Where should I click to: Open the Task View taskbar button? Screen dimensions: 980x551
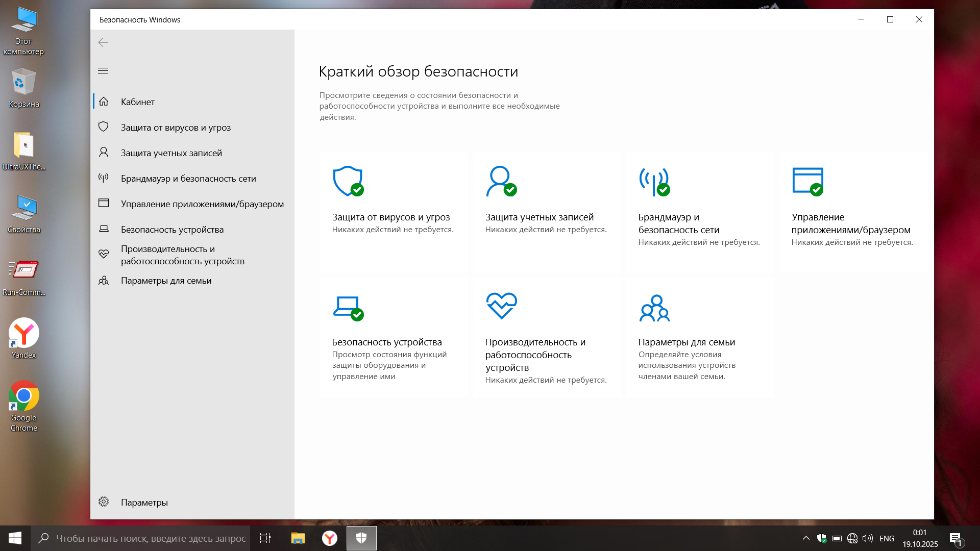[x=265, y=538]
